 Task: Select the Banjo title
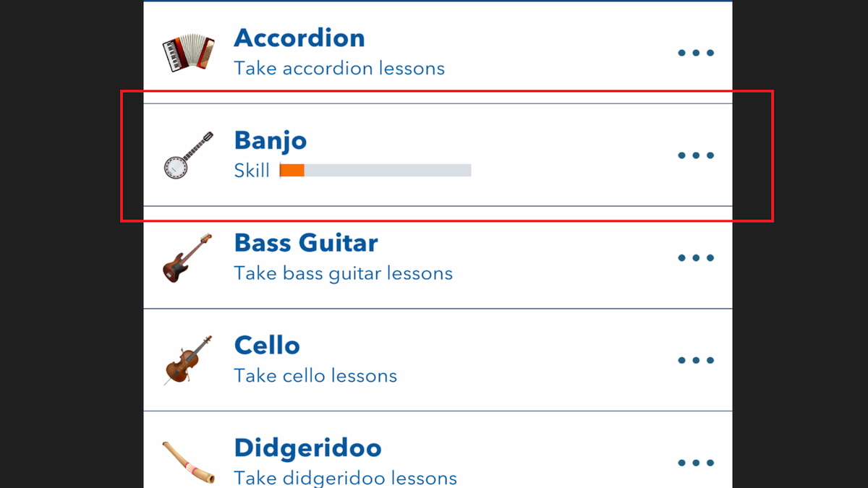pyautogui.click(x=271, y=141)
